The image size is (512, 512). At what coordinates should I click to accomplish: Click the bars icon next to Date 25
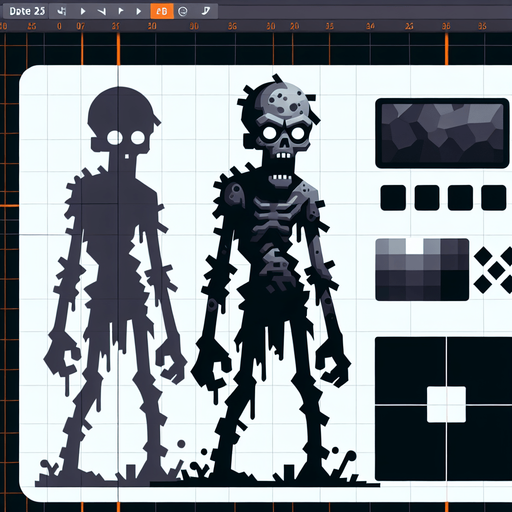point(61,11)
